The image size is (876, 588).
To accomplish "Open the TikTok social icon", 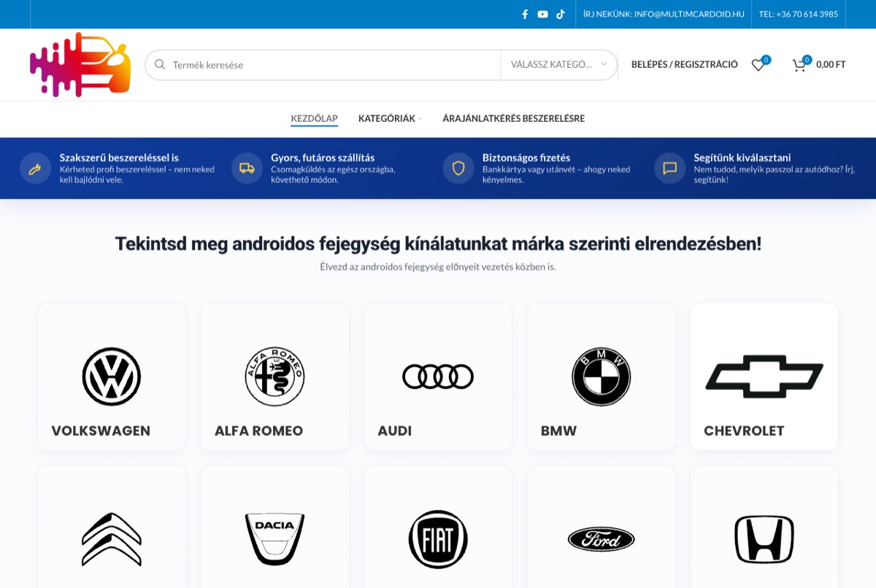I will (x=561, y=14).
